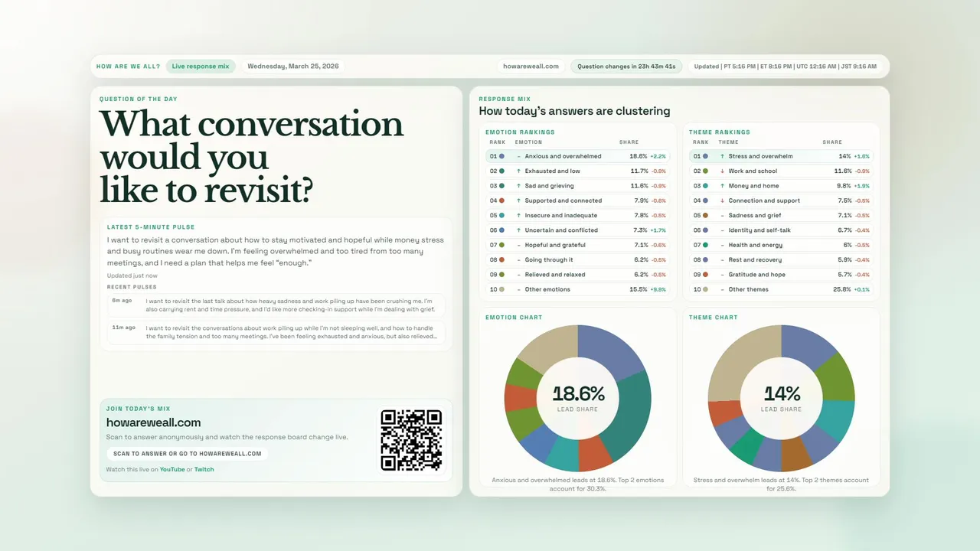Click the color dot for Other emotions

[x=501, y=289]
